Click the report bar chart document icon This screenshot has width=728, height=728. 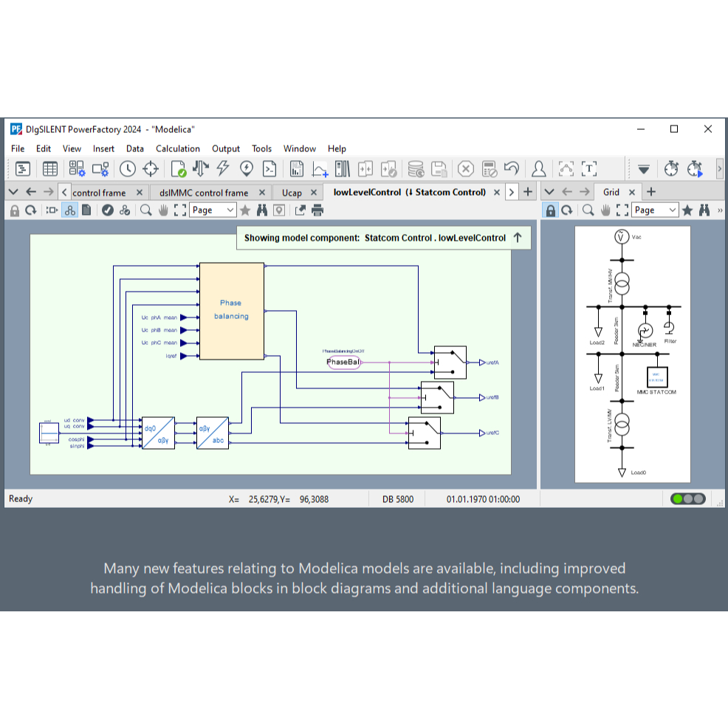296,168
